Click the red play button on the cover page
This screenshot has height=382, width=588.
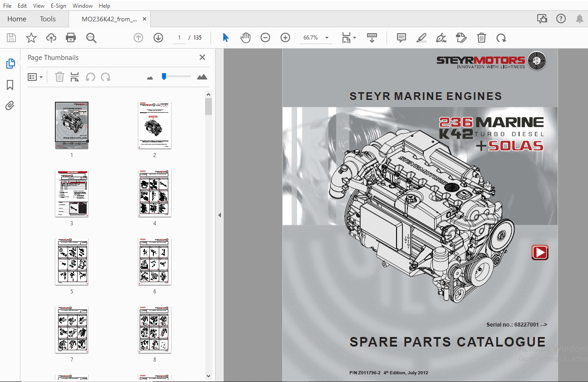(x=540, y=253)
